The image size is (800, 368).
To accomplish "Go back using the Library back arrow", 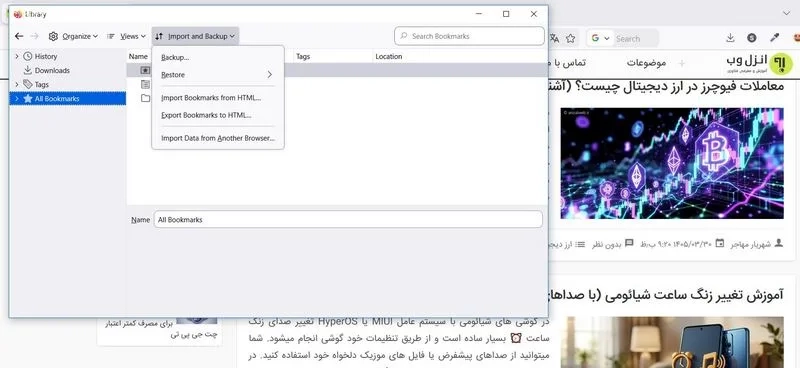I will coord(19,36).
